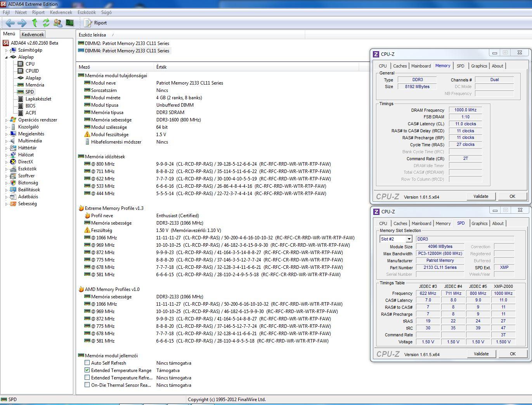Viewport: 532px width, 405px height.
Task: Click Validate in the Memory CPU-Z window
Action: [x=480, y=196]
